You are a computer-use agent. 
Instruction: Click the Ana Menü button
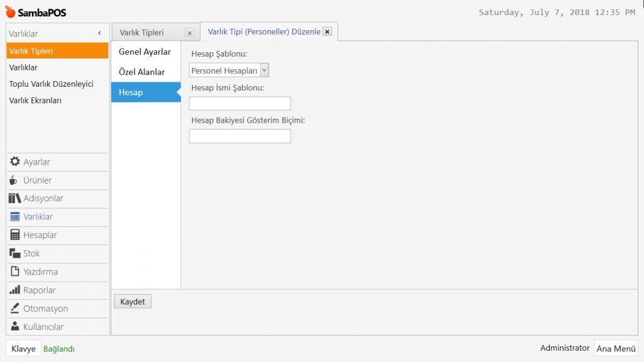pyautogui.click(x=616, y=348)
